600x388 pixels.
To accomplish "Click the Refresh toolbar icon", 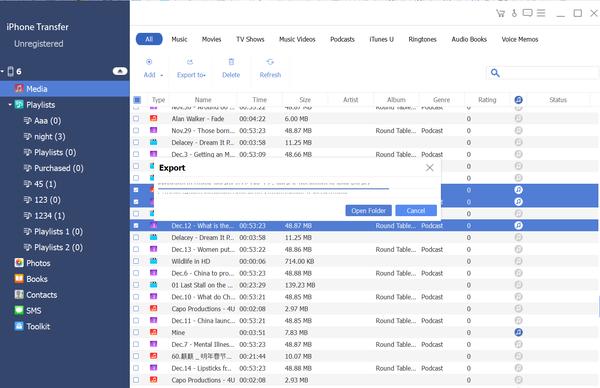I will click(x=270, y=62).
